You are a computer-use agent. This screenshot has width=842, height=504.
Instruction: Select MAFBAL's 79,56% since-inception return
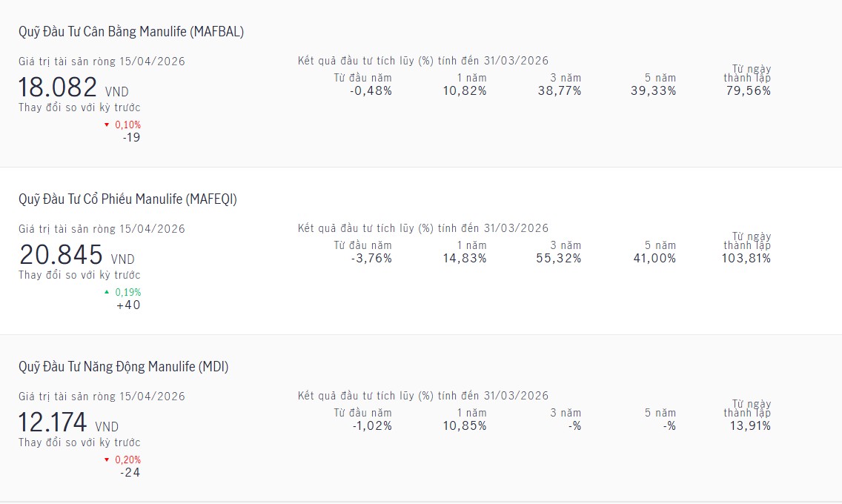748,91
